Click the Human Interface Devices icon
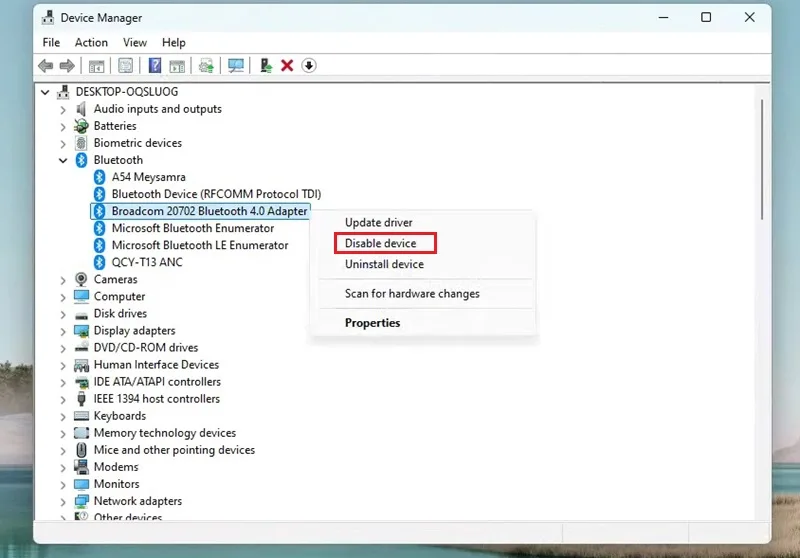 click(x=82, y=365)
